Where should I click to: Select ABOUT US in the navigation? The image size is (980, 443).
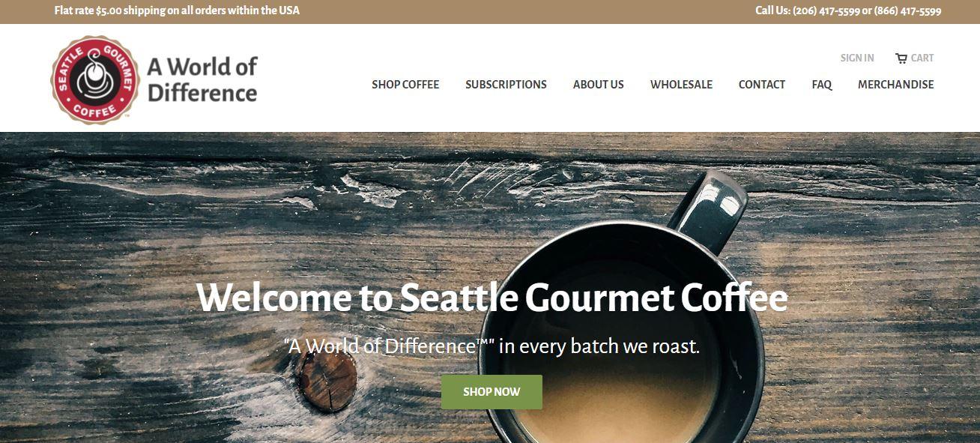599,85
